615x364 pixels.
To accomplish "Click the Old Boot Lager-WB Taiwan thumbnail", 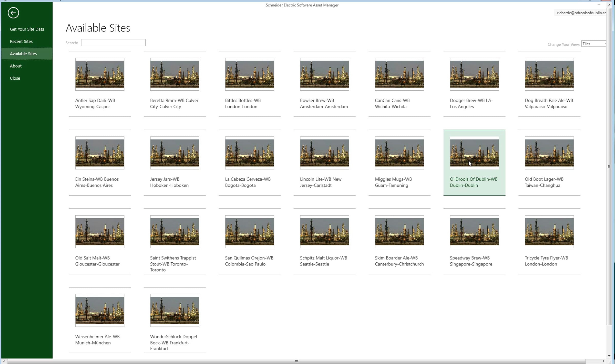I will pyautogui.click(x=549, y=153).
